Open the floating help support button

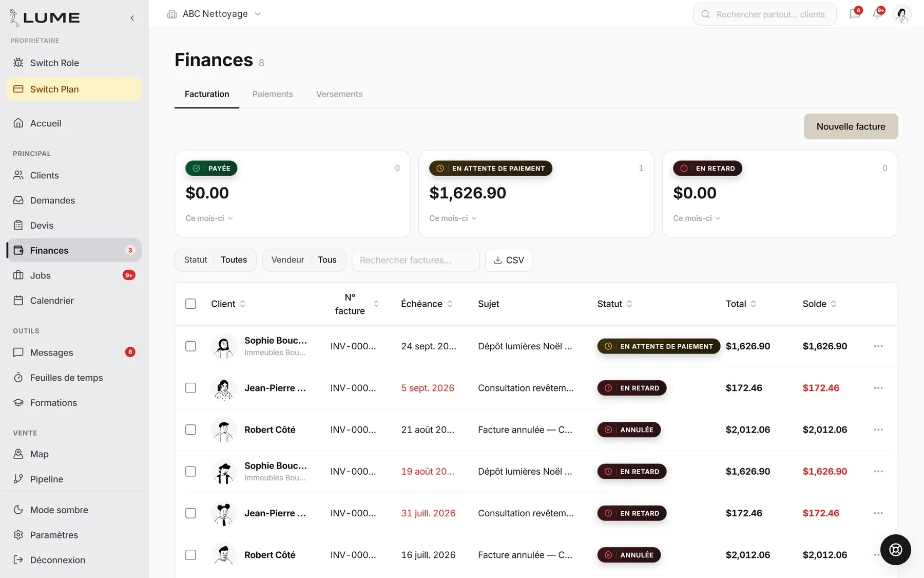pos(896,550)
